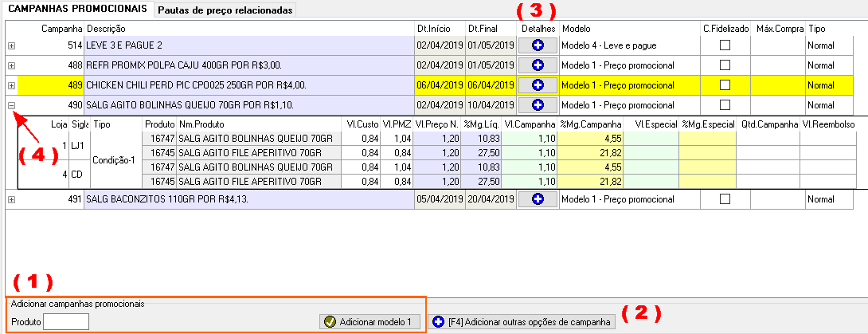Select description LEVE 3 E PAGUE 2
Viewport: 868px width, 334px height.
click(x=249, y=45)
